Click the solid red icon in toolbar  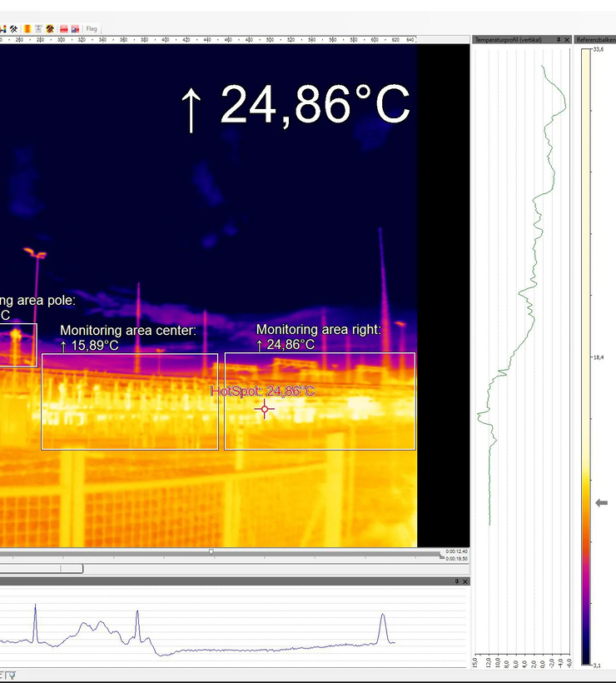(x=64, y=29)
